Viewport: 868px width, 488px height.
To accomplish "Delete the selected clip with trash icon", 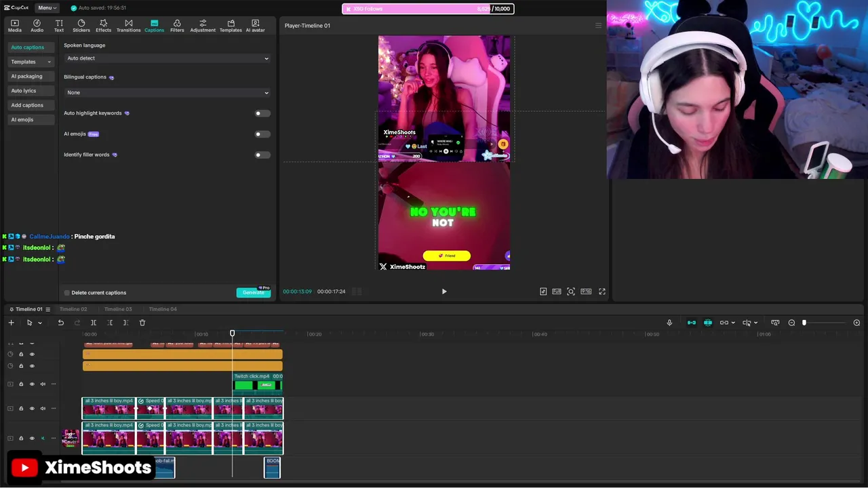I will point(142,323).
